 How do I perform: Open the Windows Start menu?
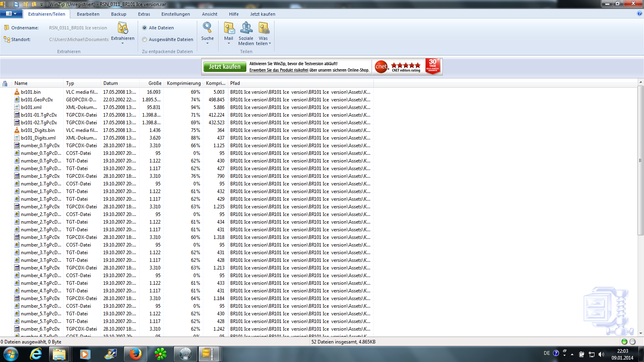click(x=11, y=354)
